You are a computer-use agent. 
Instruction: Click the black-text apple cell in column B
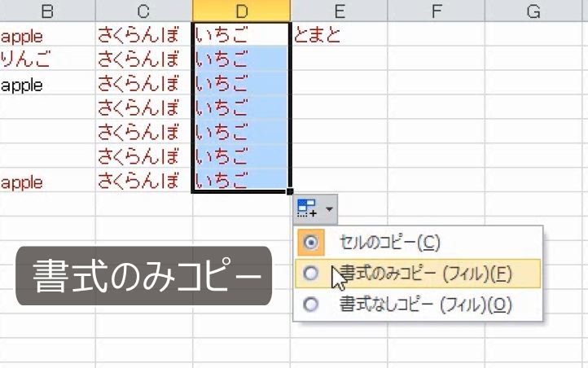pyautogui.click(x=47, y=83)
